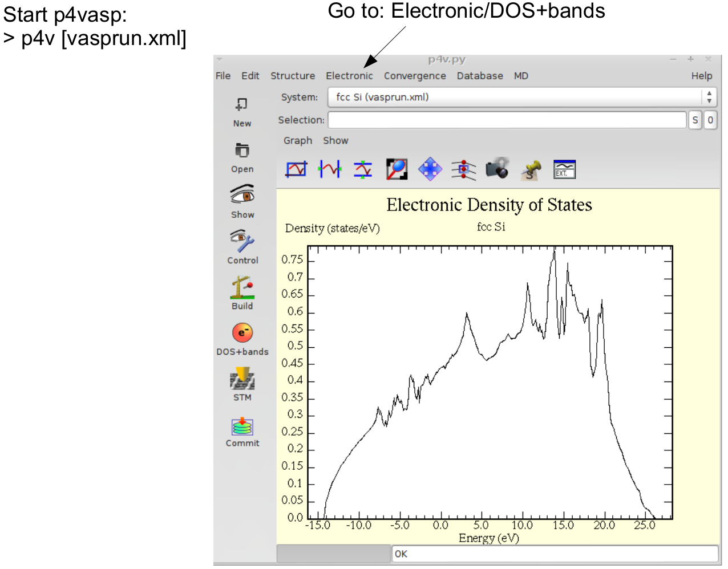The width and height of the screenshot is (728, 569).
Task: Click the New icon in sidebar
Action: [242, 105]
